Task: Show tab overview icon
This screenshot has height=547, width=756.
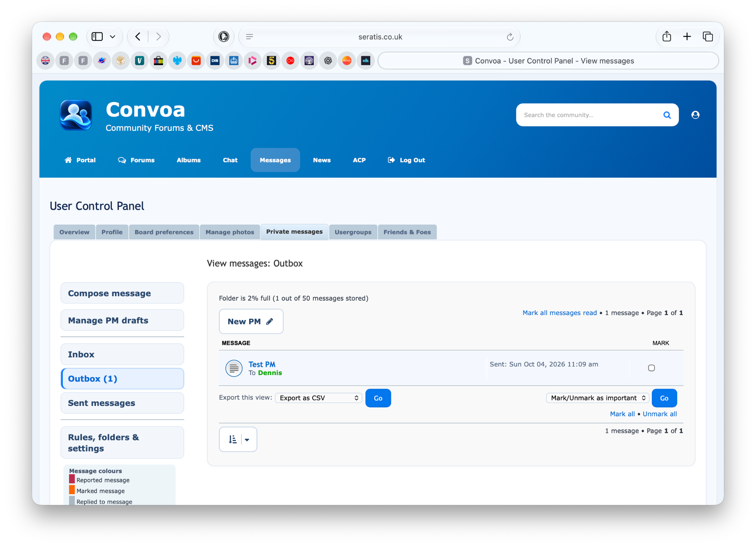Action: [x=707, y=37]
